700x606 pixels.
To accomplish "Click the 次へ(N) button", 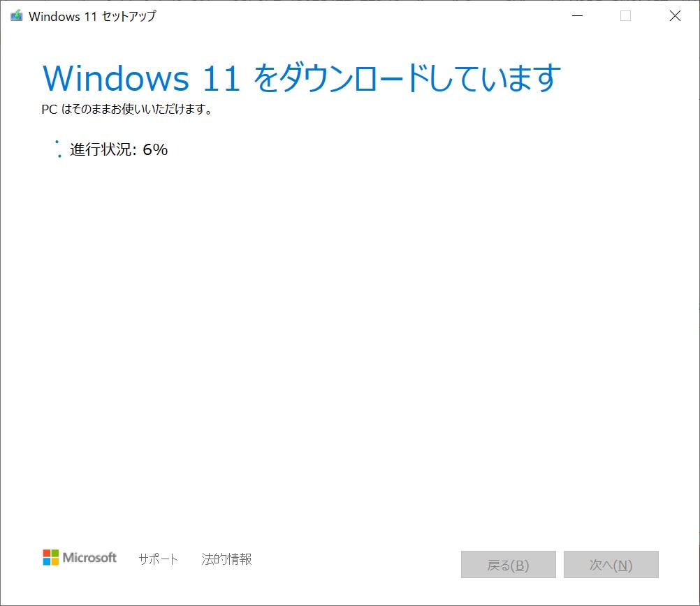I will tap(611, 565).
